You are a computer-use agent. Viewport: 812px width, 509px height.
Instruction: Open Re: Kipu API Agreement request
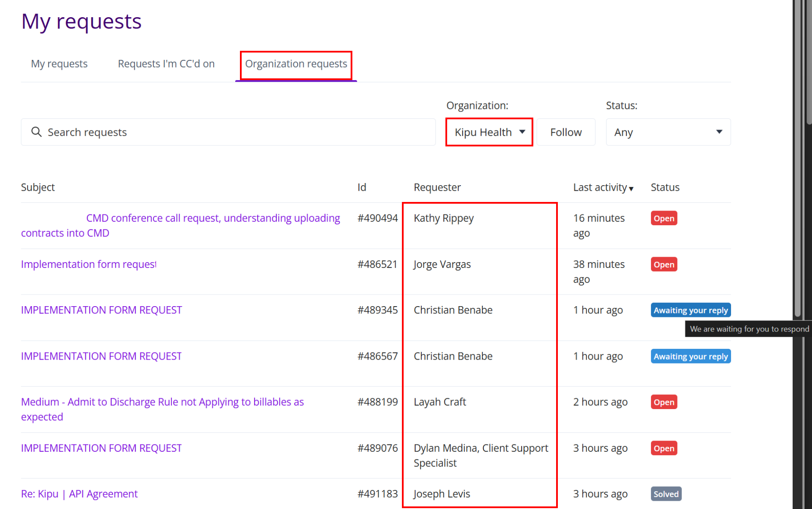79,494
